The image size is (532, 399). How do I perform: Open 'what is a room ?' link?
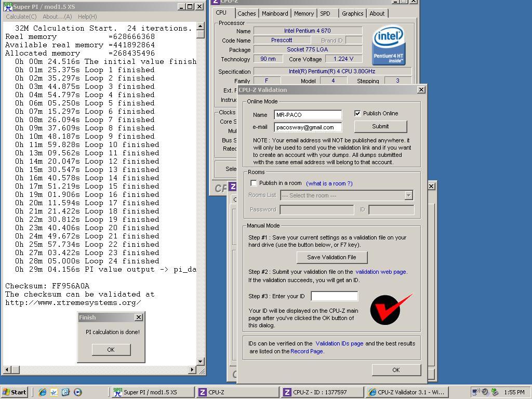(329, 183)
